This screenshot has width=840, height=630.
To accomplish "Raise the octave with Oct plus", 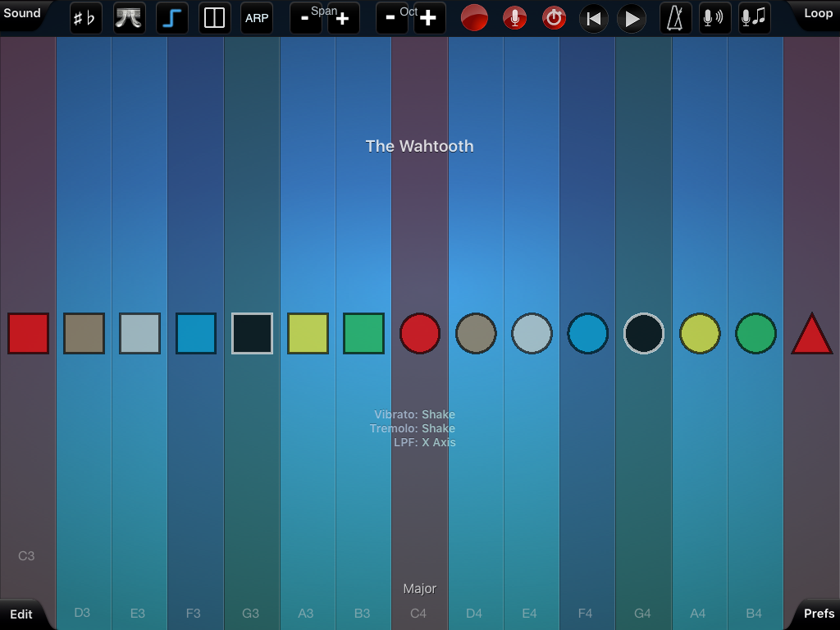I will [429, 19].
